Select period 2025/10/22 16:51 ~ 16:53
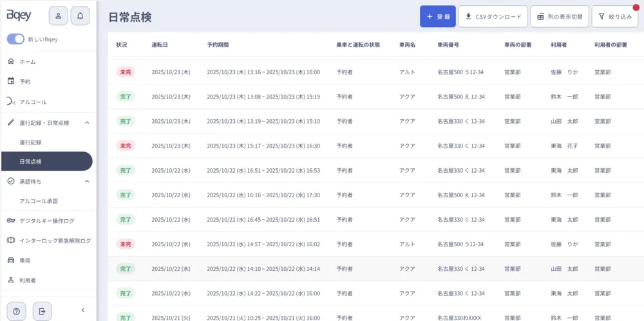 pyautogui.click(x=263, y=171)
